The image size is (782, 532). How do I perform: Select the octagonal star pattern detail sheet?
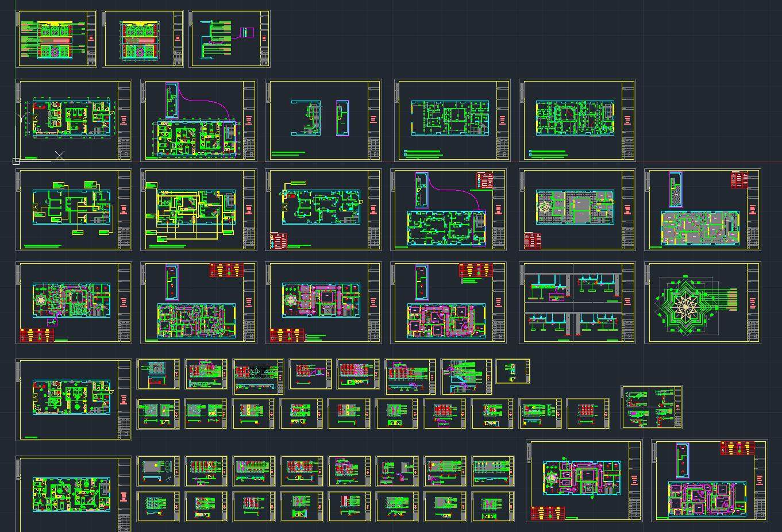coord(702,303)
